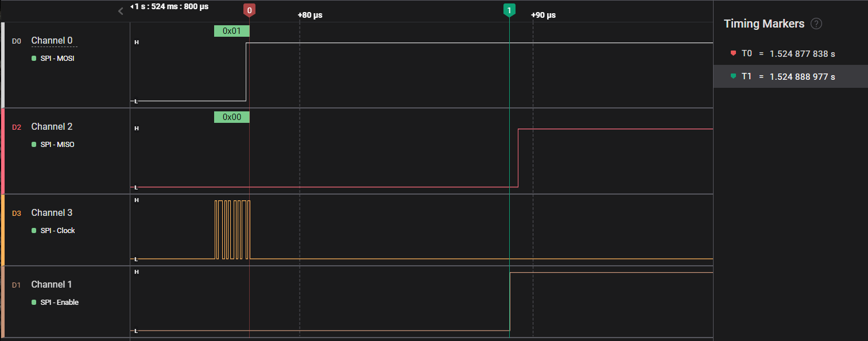The image size is (868, 341).
Task: Click the +90 µs time ruler label
Action: tap(543, 15)
